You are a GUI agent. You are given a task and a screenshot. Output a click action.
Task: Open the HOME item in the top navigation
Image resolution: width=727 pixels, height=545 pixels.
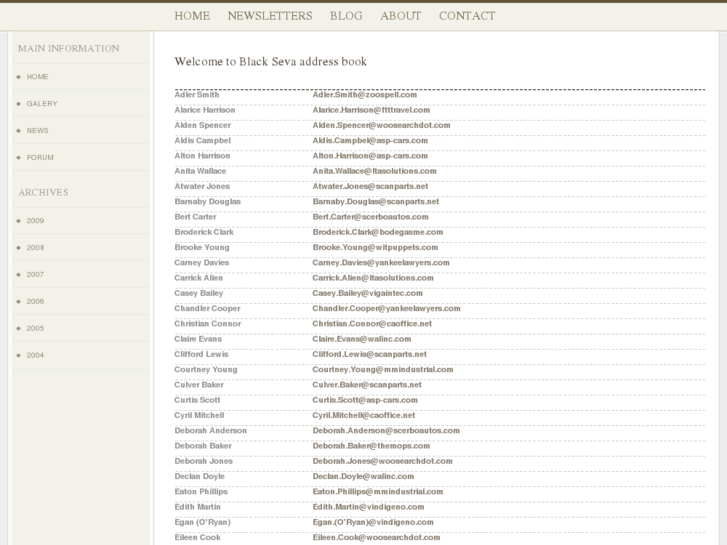click(192, 16)
